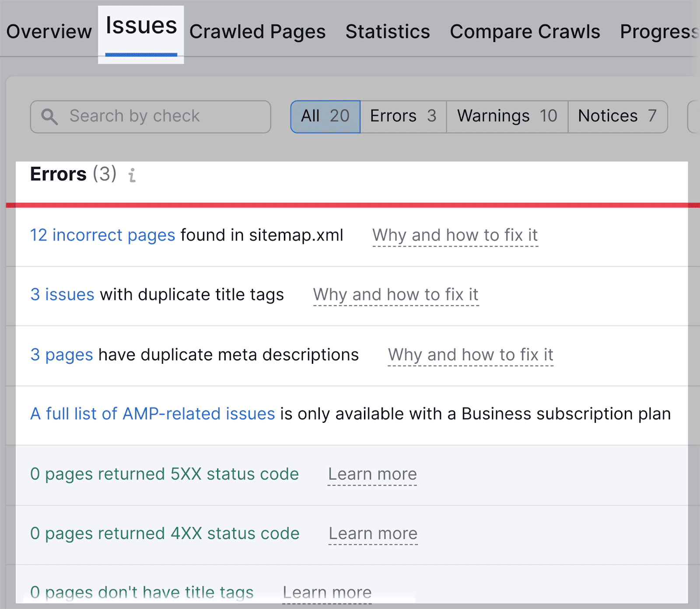Open the Progress tab
The width and height of the screenshot is (700, 609).
[658, 32]
